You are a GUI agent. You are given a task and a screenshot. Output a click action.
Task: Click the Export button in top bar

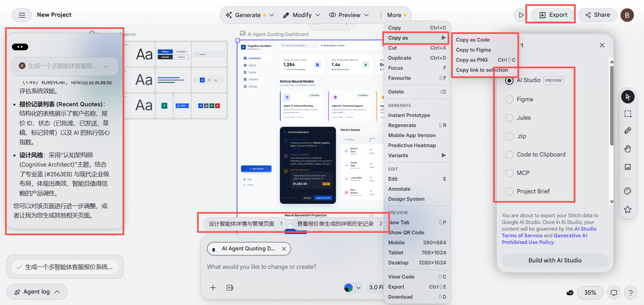(x=552, y=15)
